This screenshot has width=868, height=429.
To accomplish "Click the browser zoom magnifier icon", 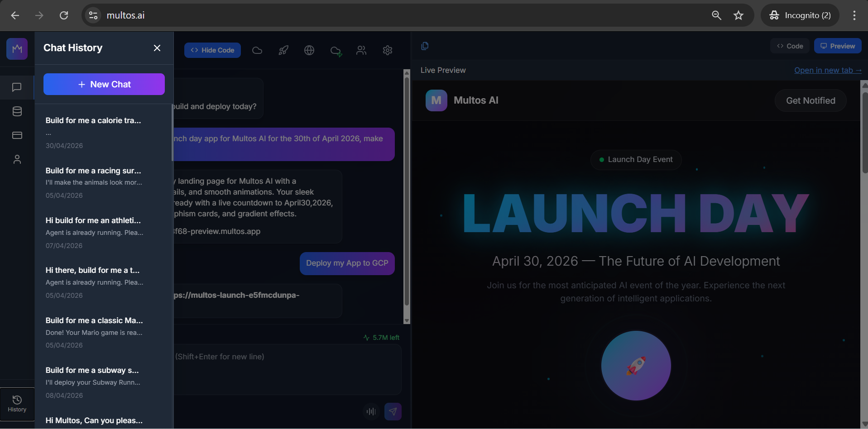I will tap(716, 15).
